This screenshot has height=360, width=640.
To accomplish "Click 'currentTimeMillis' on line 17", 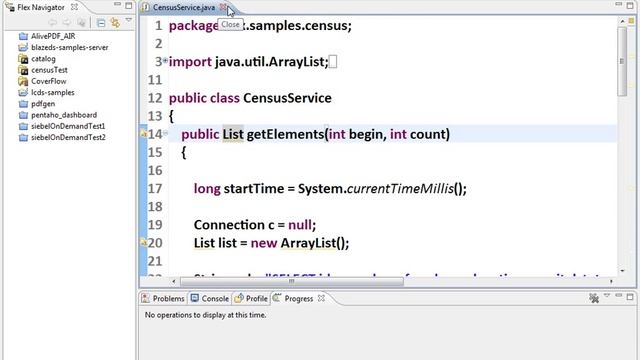I will coord(400,189).
